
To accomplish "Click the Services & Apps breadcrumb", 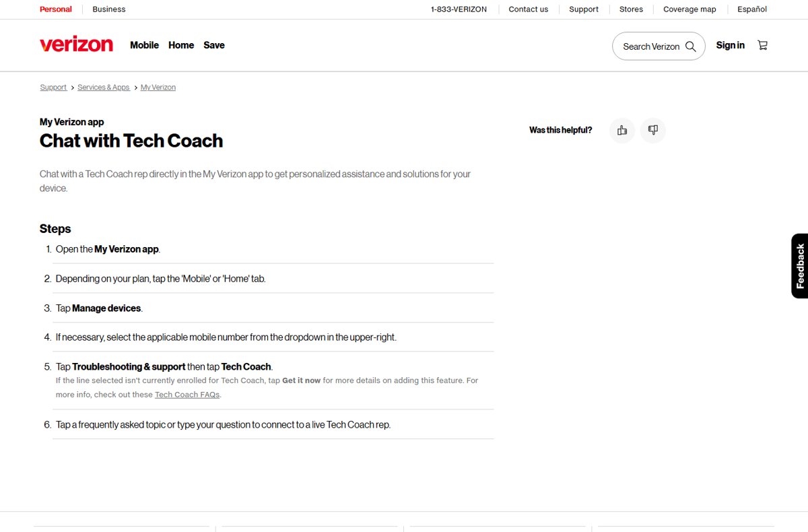I will pos(104,88).
